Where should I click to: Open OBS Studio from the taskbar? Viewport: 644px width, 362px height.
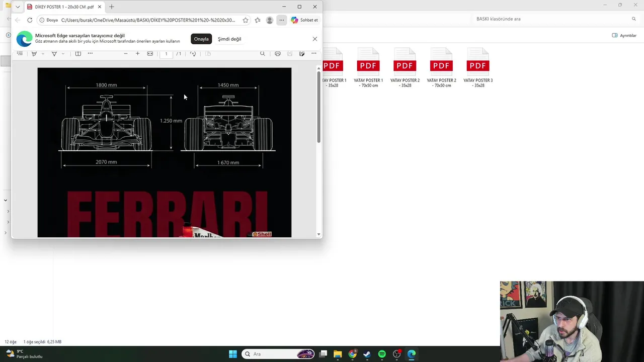pyautogui.click(x=397, y=354)
